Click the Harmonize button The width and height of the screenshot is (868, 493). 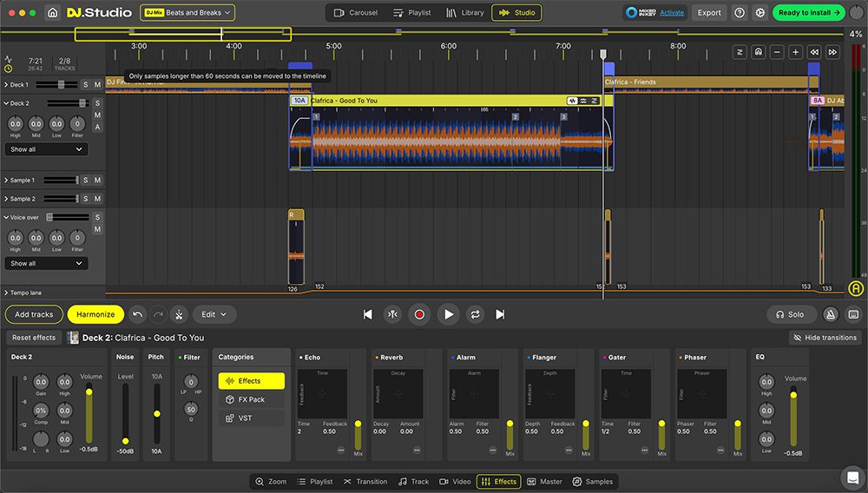click(95, 314)
